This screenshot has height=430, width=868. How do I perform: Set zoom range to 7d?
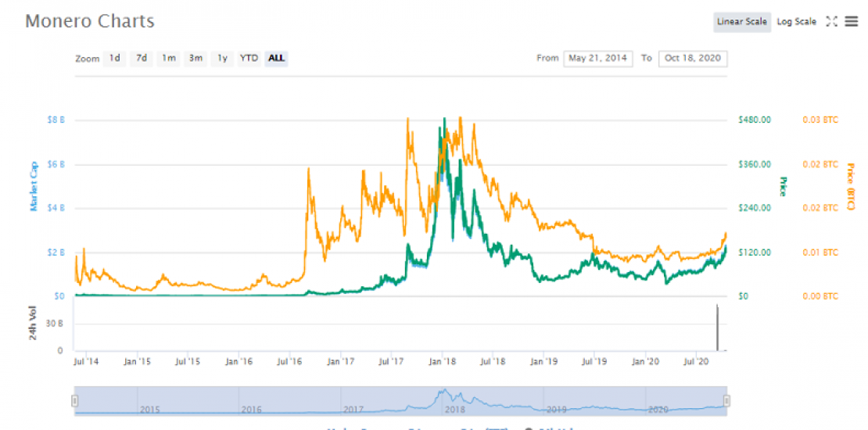[142, 58]
